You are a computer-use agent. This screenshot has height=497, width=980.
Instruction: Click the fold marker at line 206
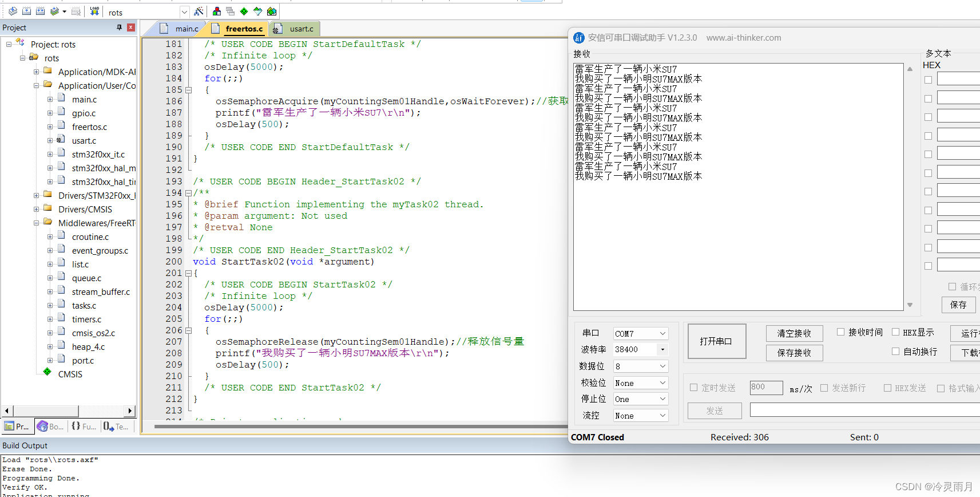coord(188,330)
